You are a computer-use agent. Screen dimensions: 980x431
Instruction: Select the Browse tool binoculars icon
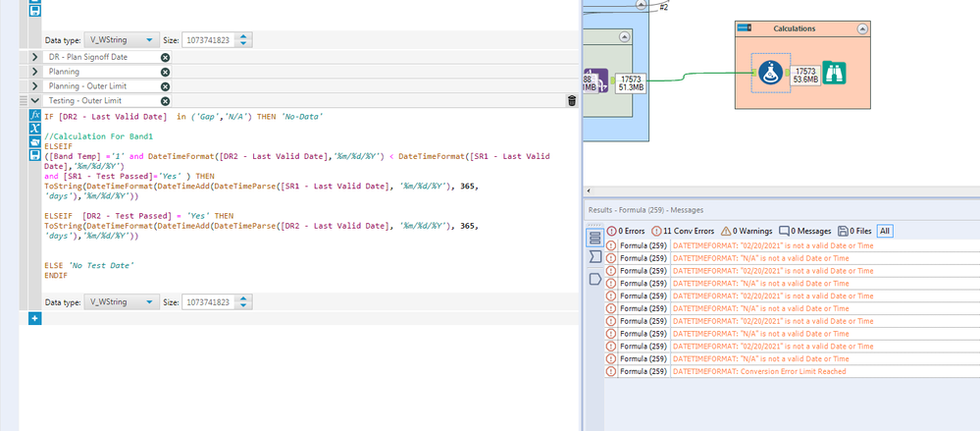(x=835, y=74)
